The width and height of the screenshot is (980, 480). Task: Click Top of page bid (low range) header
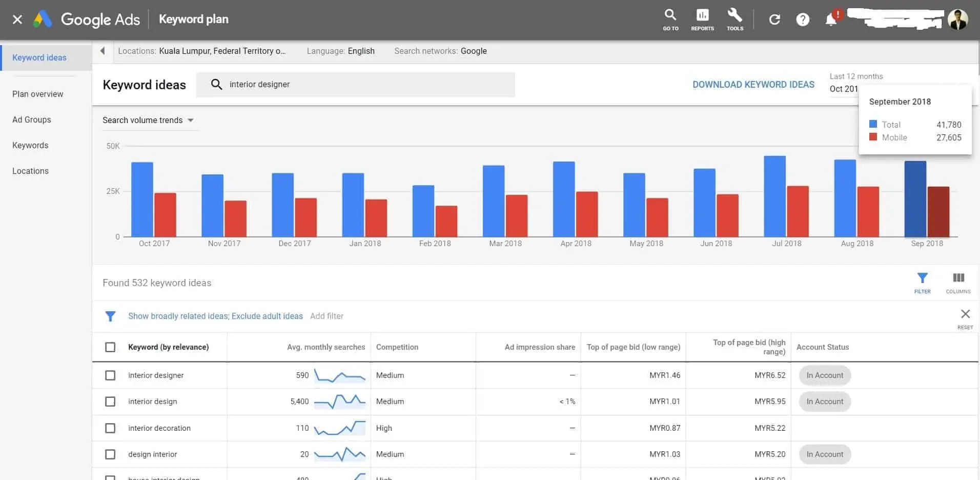[634, 347]
